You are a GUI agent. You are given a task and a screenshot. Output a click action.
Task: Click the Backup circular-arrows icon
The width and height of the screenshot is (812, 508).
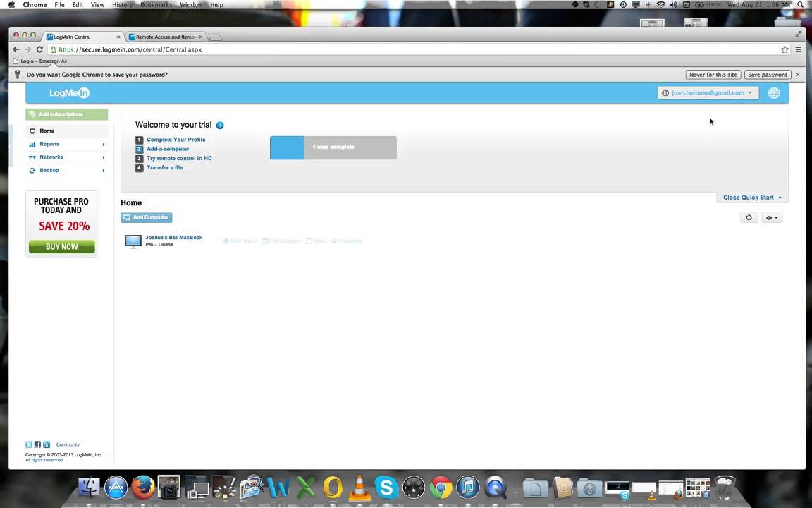(x=32, y=171)
